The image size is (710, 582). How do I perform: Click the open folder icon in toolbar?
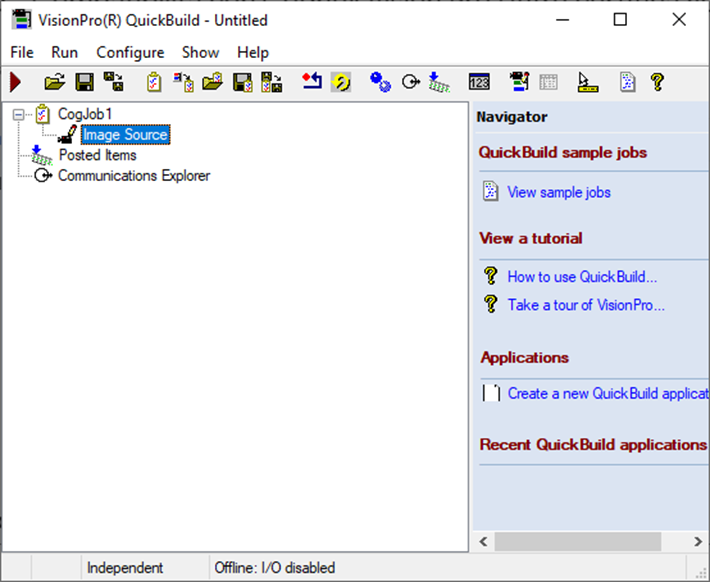pyautogui.click(x=55, y=82)
